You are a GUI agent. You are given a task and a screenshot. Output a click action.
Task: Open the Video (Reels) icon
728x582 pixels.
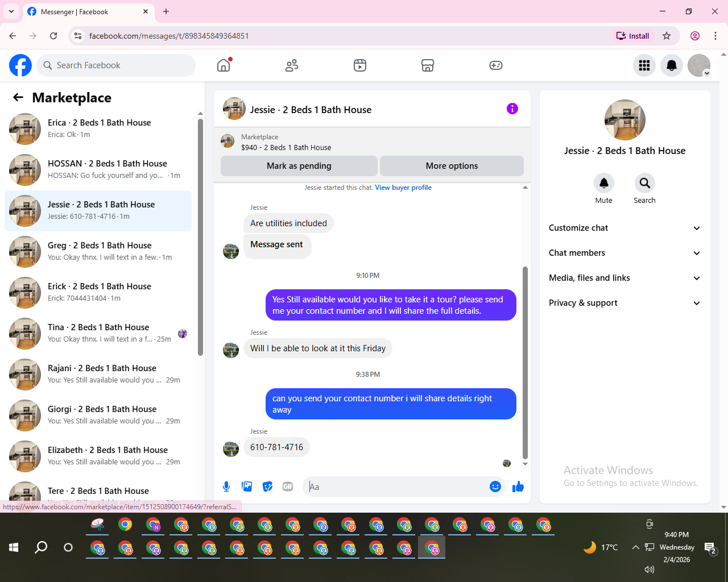[x=360, y=65]
